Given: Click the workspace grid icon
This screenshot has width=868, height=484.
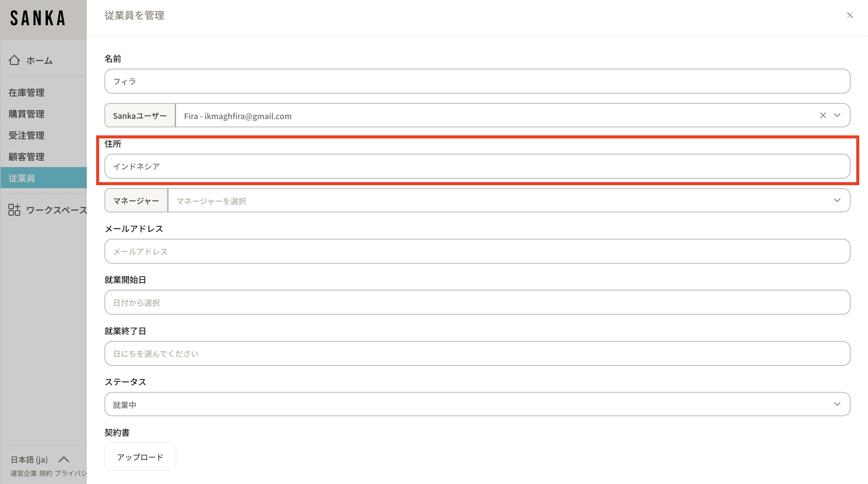Looking at the screenshot, I should tap(14, 210).
